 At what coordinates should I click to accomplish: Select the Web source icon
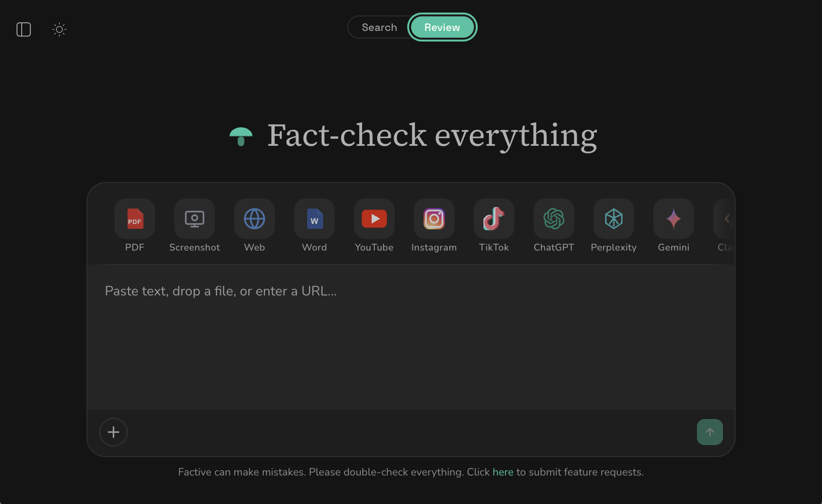(x=254, y=219)
